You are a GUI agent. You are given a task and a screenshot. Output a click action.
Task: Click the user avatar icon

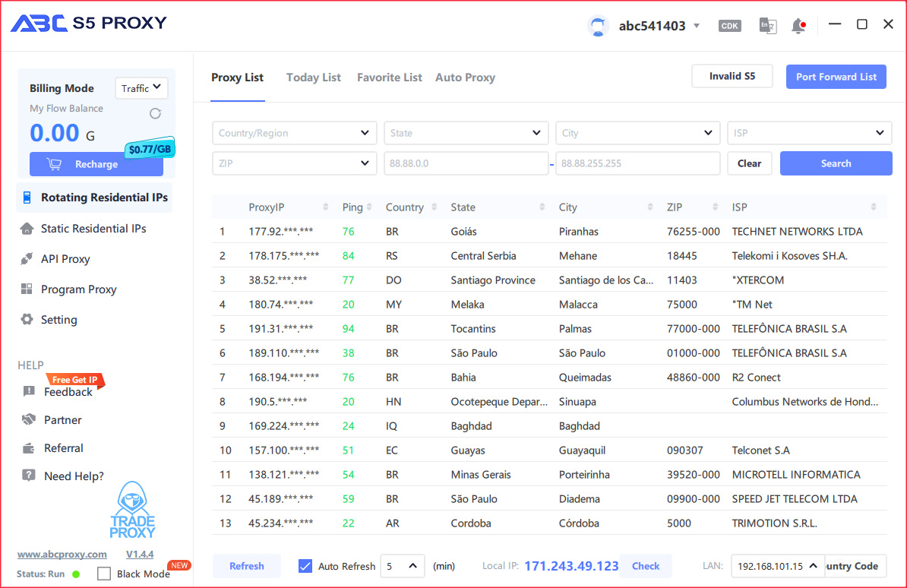598,26
